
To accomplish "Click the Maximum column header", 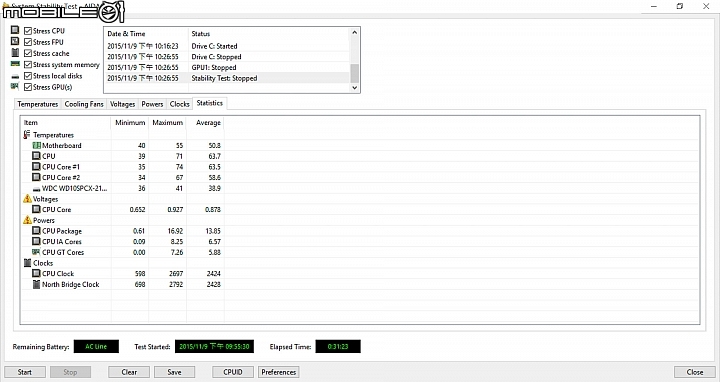I will pyautogui.click(x=168, y=123).
